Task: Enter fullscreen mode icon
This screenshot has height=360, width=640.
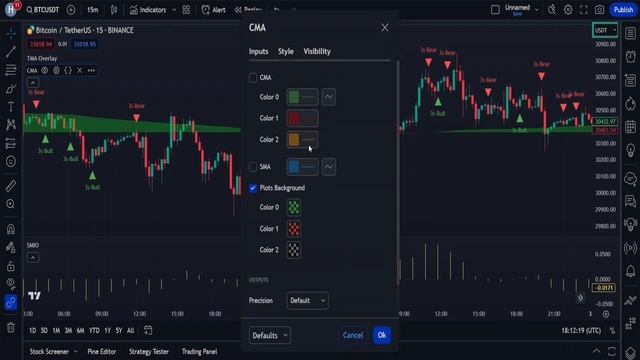Action: [x=584, y=10]
